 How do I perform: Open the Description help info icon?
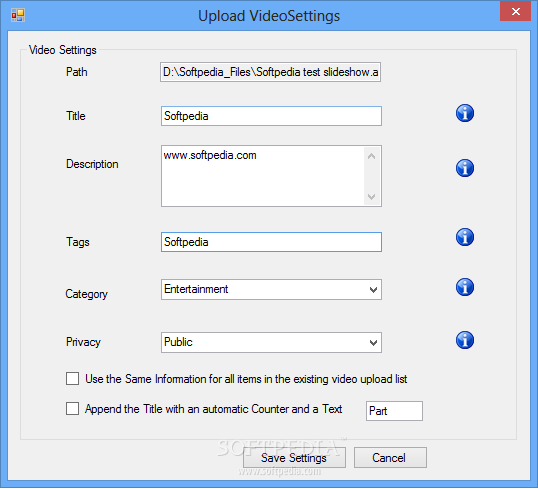point(465,168)
